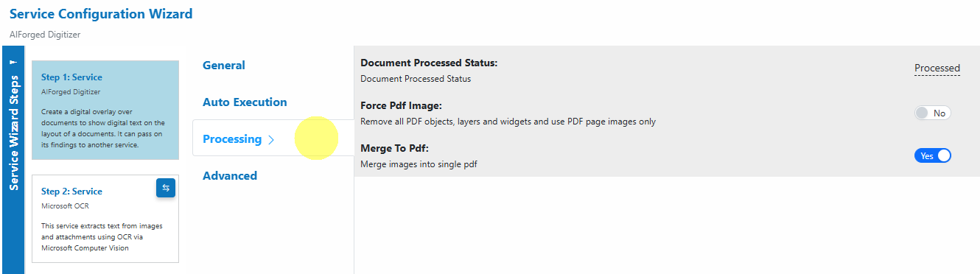Image resolution: width=980 pixels, height=274 pixels.
Task: Click the arrow icon atop Service Wizard Steps bar
Action: [x=13, y=63]
